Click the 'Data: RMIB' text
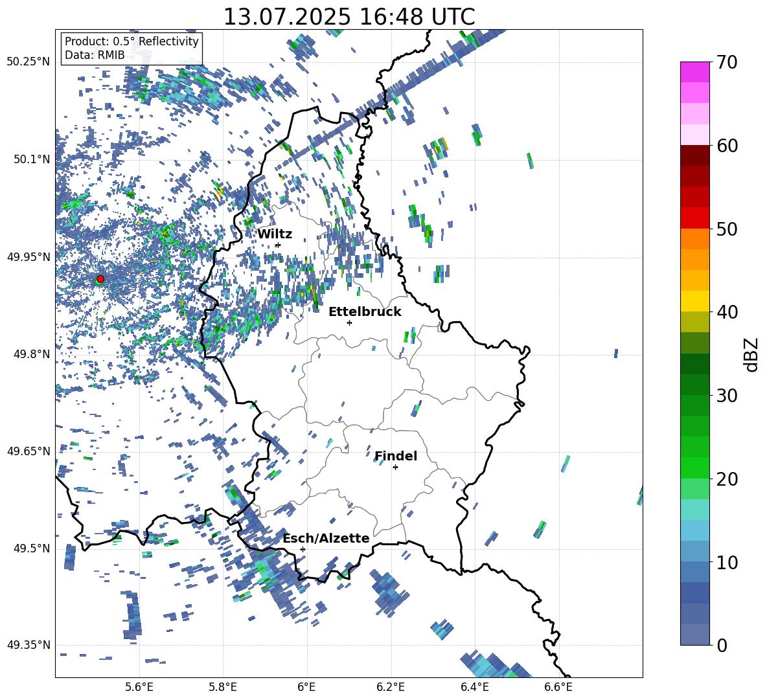The height and width of the screenshot is (700, 767). (95, 55)
